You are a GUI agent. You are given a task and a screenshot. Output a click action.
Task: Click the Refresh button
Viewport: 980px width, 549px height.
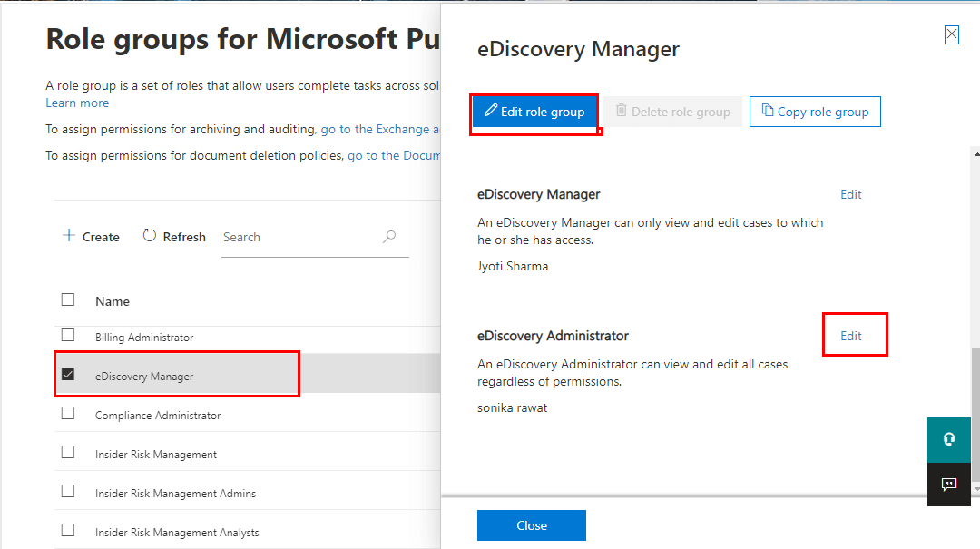[x=174, y=237]
